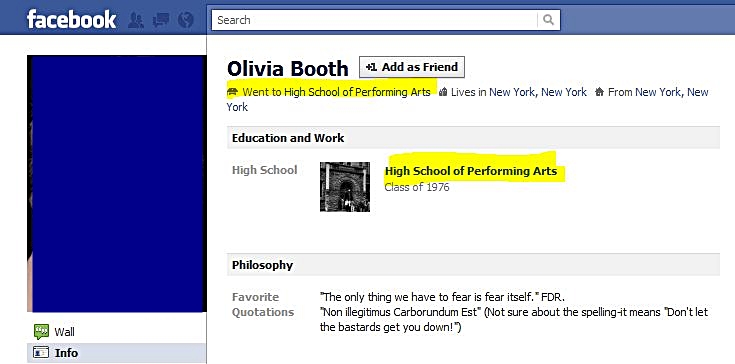Click the High School field label
This screenshot has width=735, height=364.
[264, 170]
